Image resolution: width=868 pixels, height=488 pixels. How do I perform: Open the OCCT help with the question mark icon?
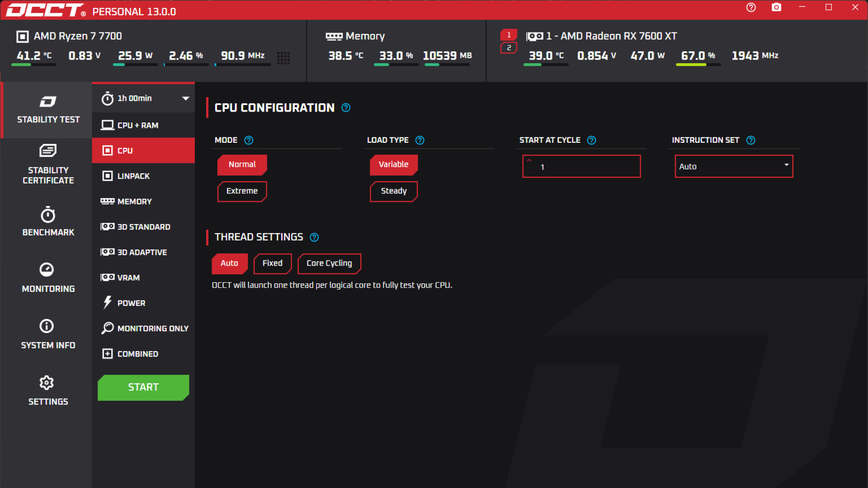click(x=751, y=7)
